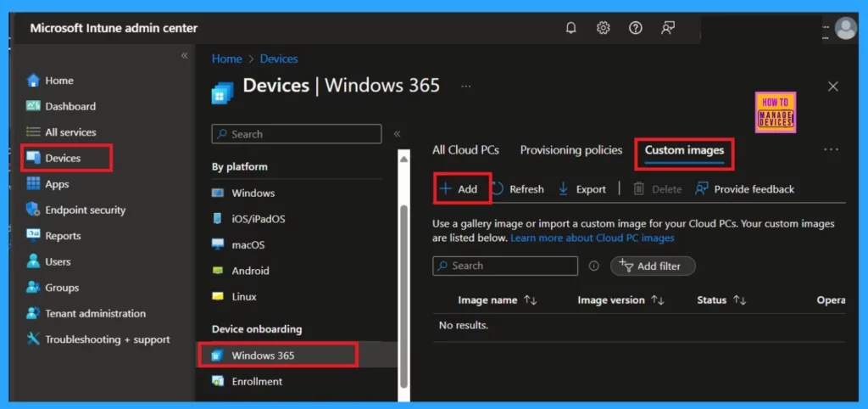Go to the Devices breadcrumb link
The image size is (868, 409).
(x=279, y=59)
